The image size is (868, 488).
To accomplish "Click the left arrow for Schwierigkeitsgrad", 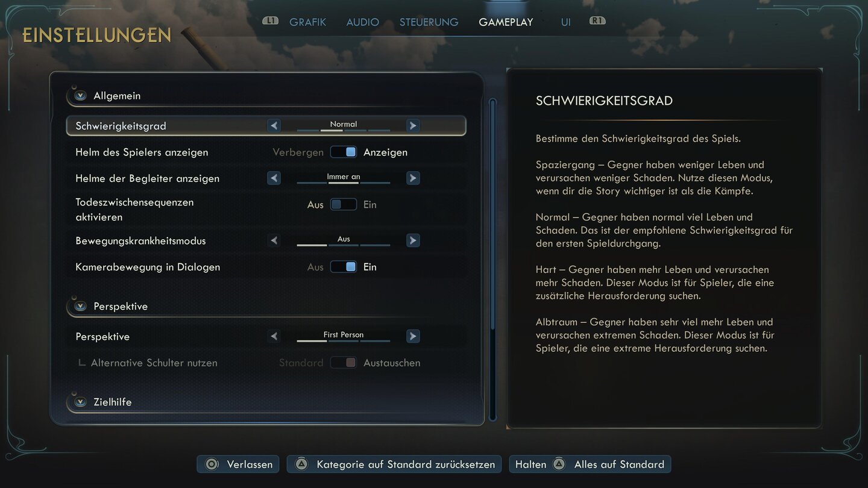I will (274, 126).
